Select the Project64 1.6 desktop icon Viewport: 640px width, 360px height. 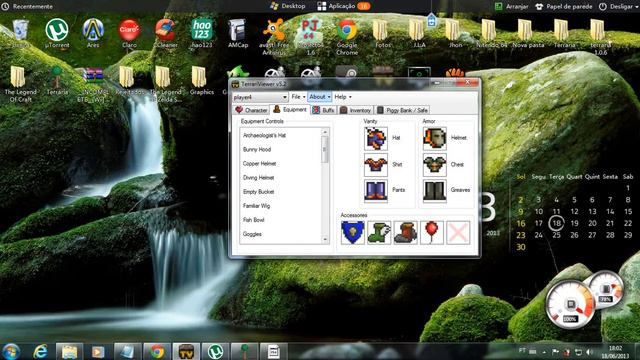click(310, 37)
